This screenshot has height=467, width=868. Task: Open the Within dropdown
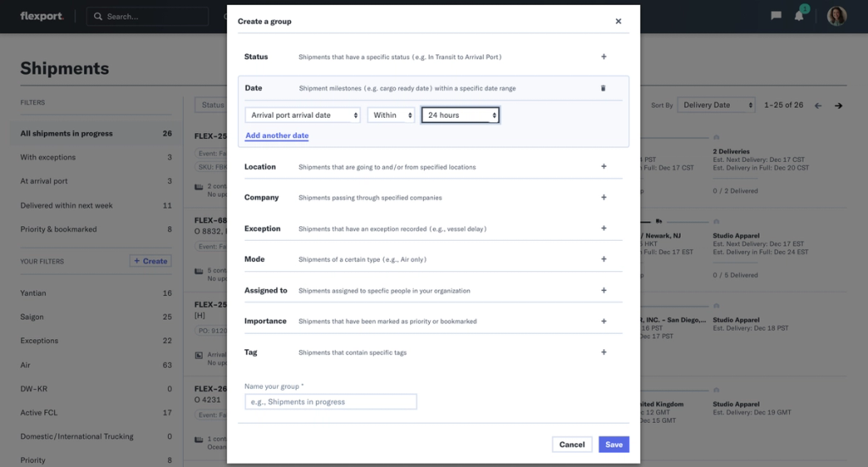point(391,115)
